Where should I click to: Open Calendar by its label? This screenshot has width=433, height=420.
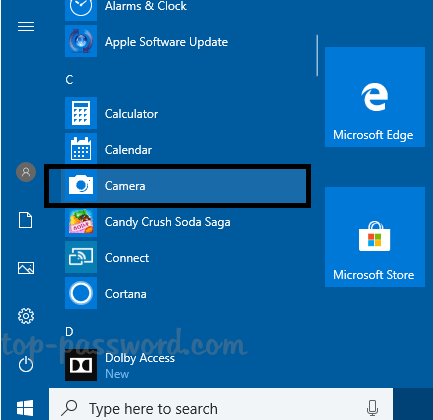tap(128, 150)
